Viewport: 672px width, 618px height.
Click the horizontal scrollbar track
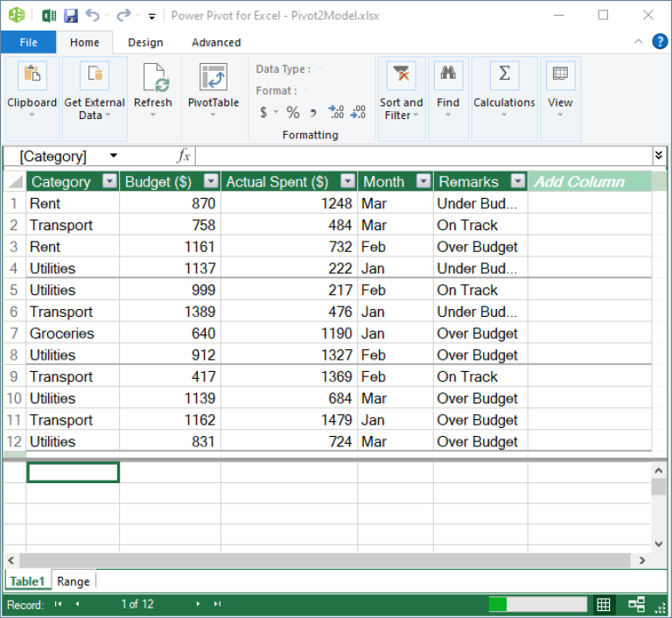coord(324,560)
